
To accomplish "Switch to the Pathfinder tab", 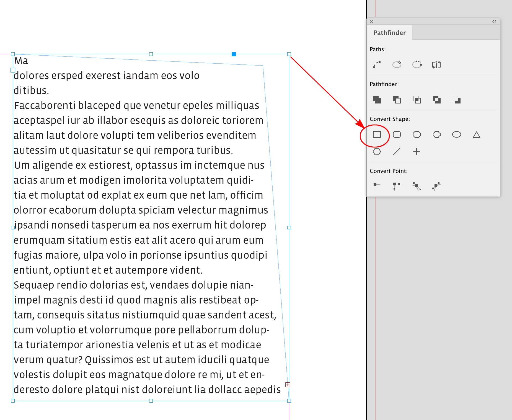I will [x=389, y=33].
